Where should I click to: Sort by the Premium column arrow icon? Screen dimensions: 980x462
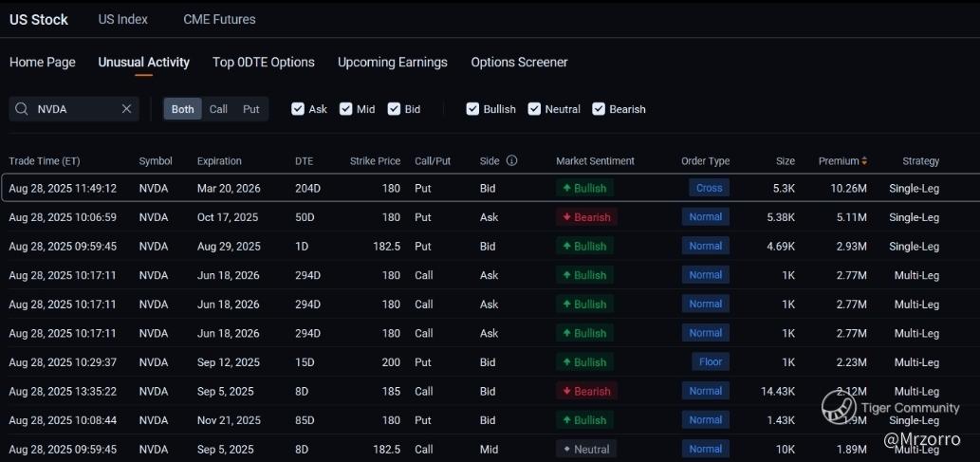point(864,161)
